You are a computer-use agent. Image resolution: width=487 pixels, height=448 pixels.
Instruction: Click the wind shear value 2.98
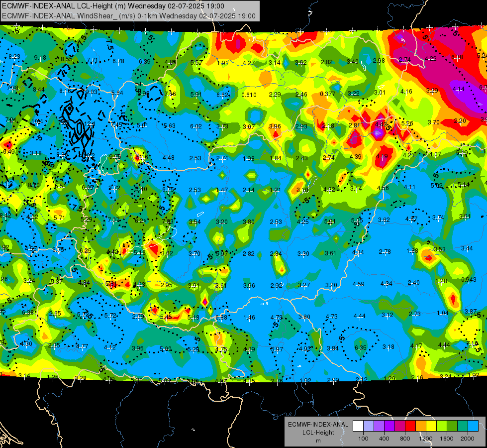(379, 60)
